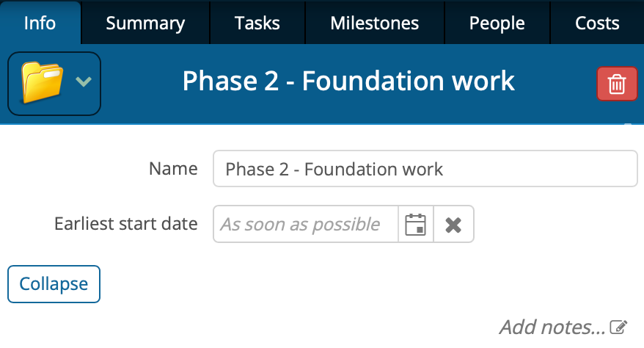
Task: Open the Summary tab
Action: pyautogui.click(x=145, y=23)
